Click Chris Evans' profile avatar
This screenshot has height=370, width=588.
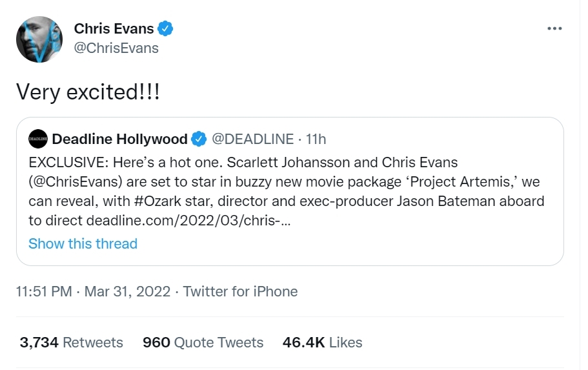point(39,39)
